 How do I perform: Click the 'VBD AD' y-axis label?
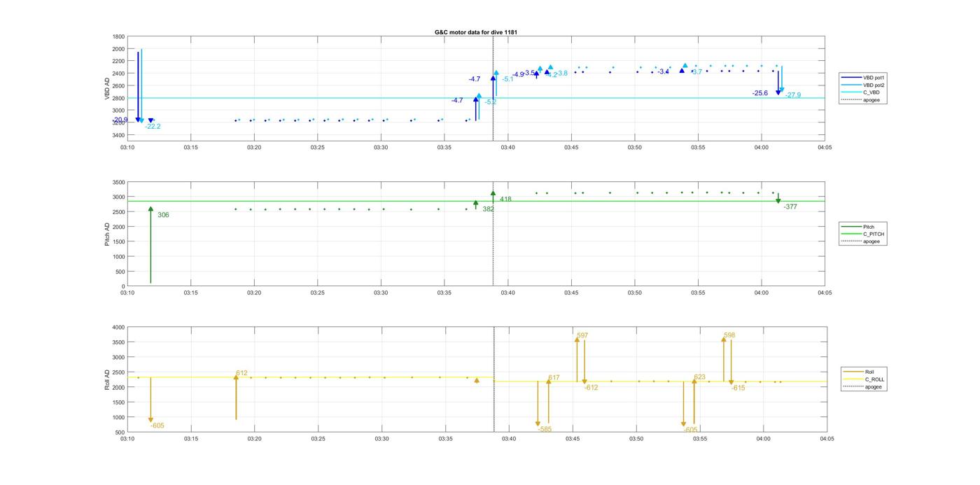click(x=107, y=89)
